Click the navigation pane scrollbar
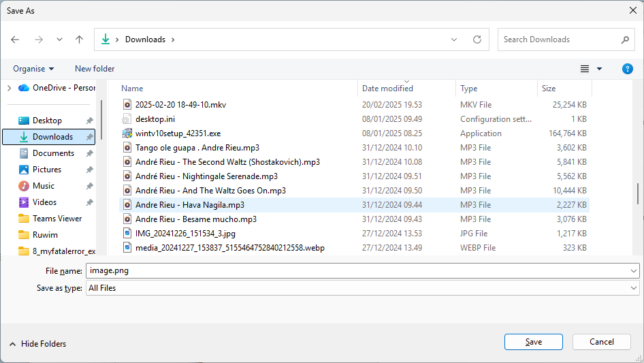644x363 pixels. pyautogui.click(x=101, y=120)
